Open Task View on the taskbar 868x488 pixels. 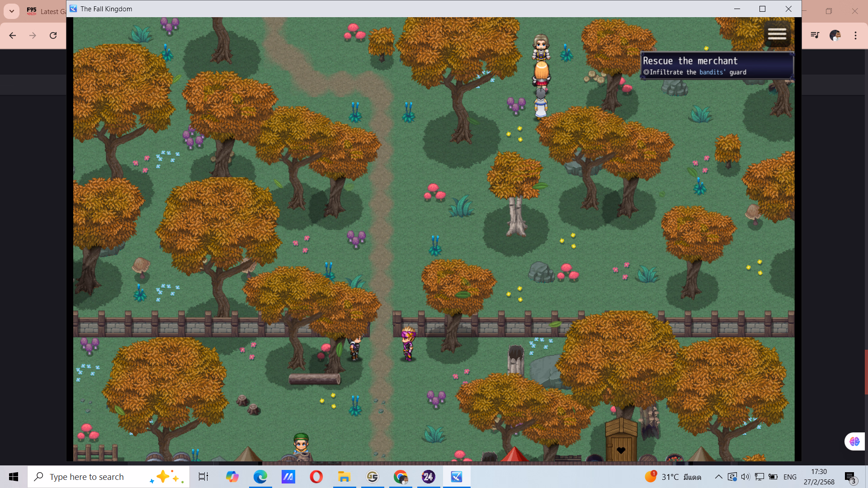click(203, 477)
